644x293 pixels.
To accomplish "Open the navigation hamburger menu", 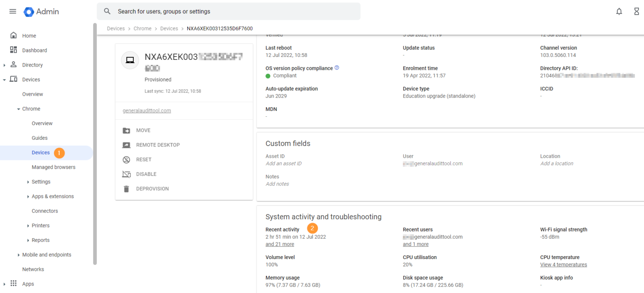I will [13, 11].
